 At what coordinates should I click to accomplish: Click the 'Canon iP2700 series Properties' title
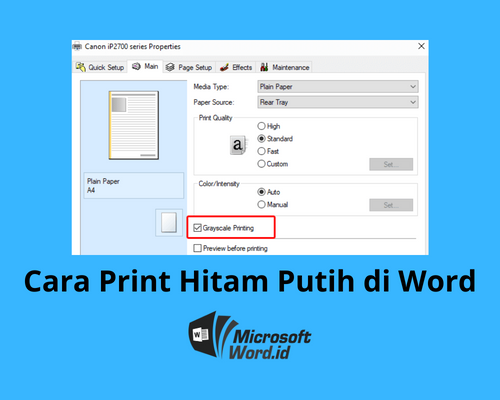pyautogui.click(x=132, y=46)
